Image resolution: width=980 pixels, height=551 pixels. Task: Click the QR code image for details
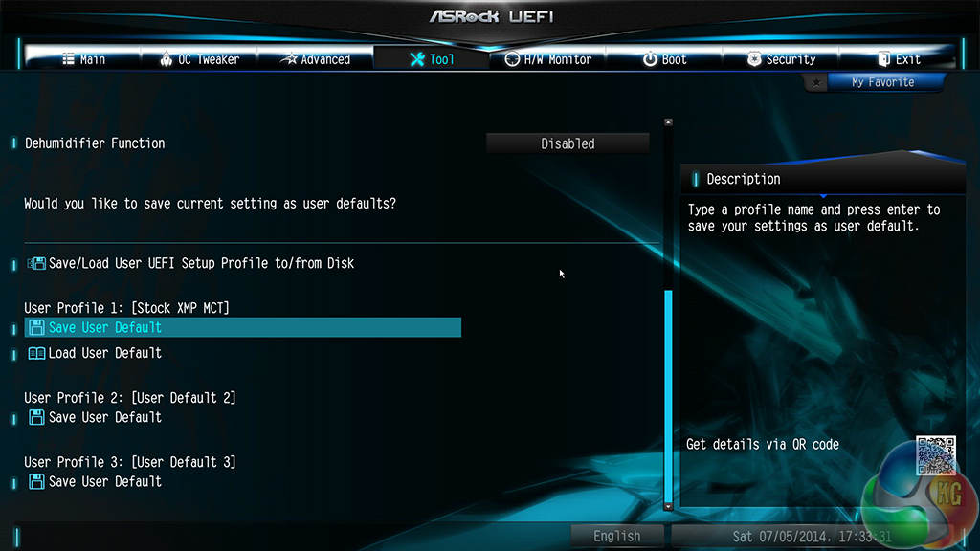tap(936, 455)
